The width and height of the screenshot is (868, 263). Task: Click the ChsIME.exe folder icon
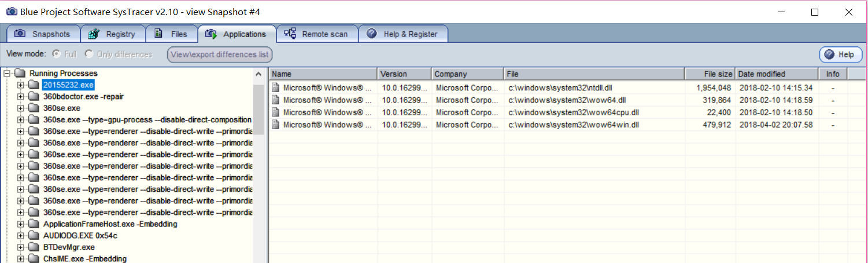34,258
